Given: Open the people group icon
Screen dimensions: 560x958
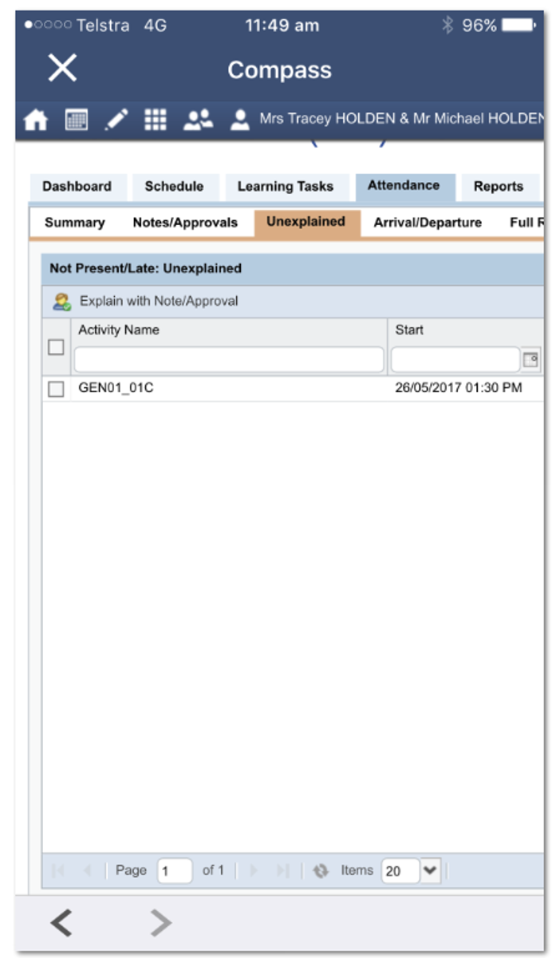Looking at the screenshot, I should click(x=198, y=121).
